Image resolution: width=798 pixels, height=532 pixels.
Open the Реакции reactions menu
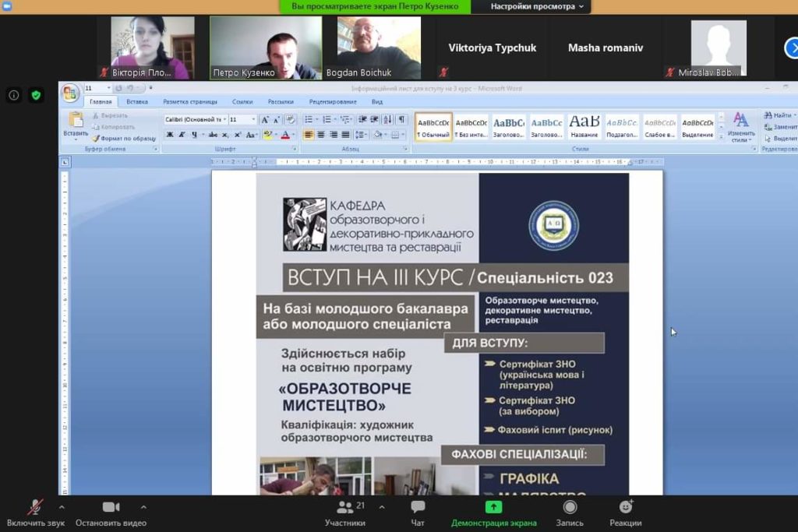pos(626,513)
